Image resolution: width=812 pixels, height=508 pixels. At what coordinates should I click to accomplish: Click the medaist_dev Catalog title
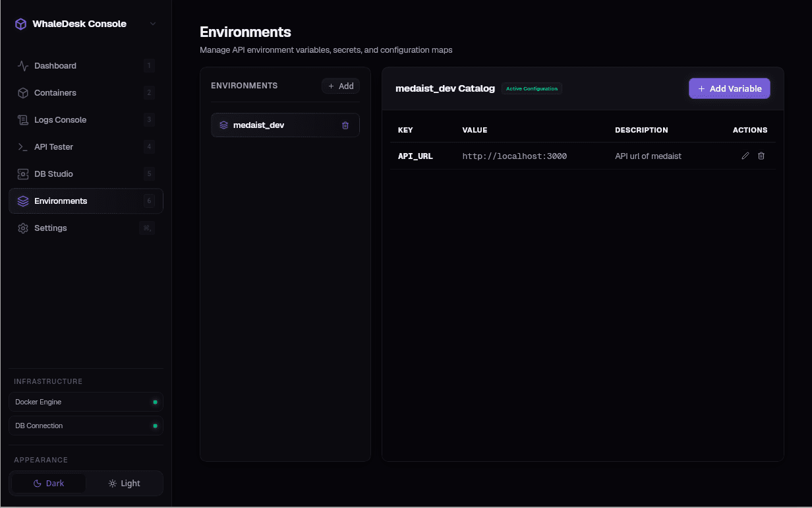(445, 88)
